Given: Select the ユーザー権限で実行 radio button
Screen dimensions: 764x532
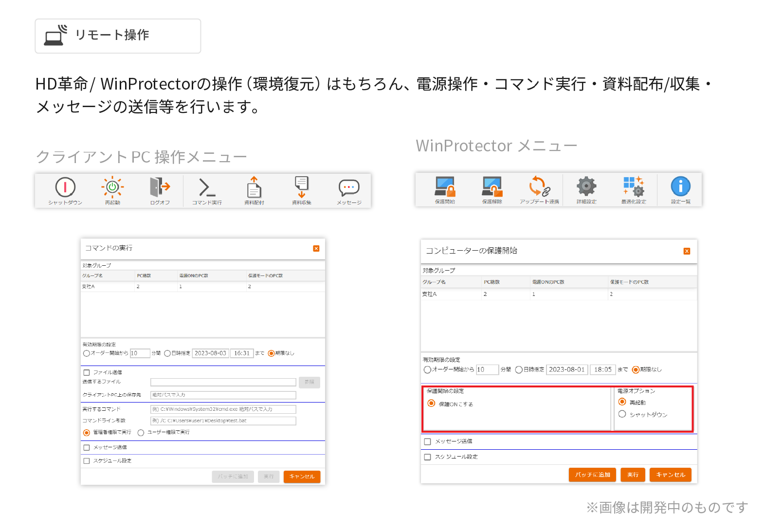Looking at the screenshot, I should [x=141, y=433].
